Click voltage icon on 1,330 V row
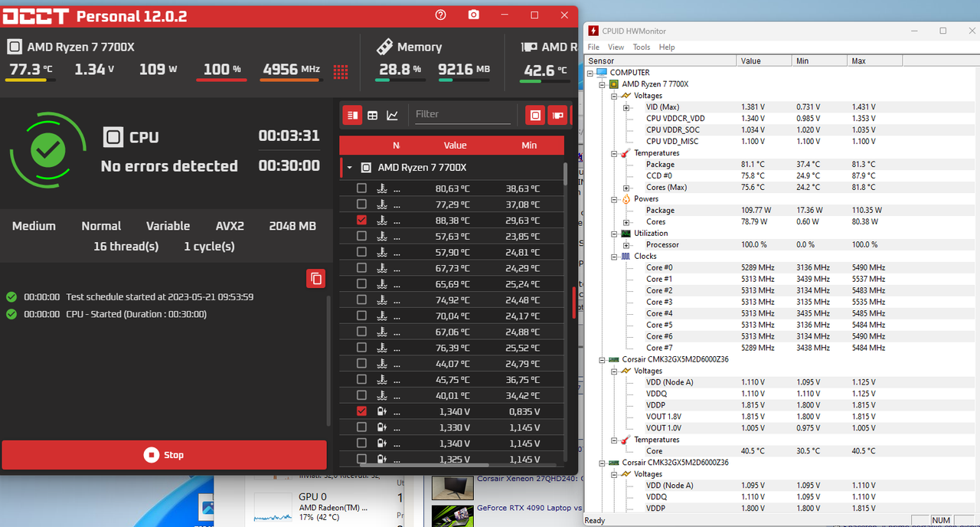The height and width of the screenshot is (527, 980). [x=382, y=427]
